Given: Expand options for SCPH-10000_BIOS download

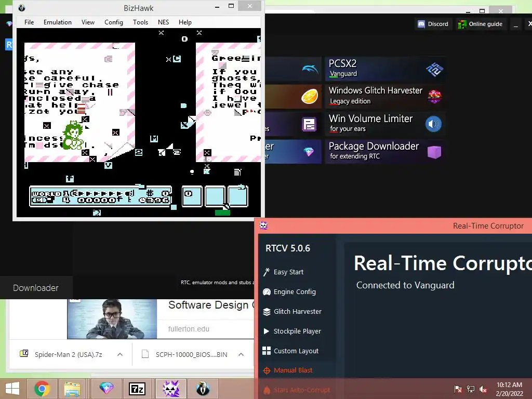Looking at the screenshot, I should click(x=241, y=354).
